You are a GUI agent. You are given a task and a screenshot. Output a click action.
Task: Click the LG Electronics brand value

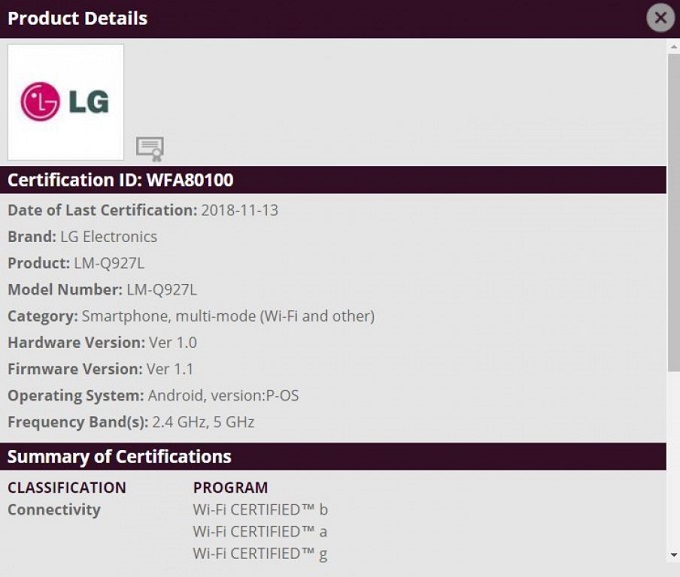pyautogui.click(x=108, y=237)
